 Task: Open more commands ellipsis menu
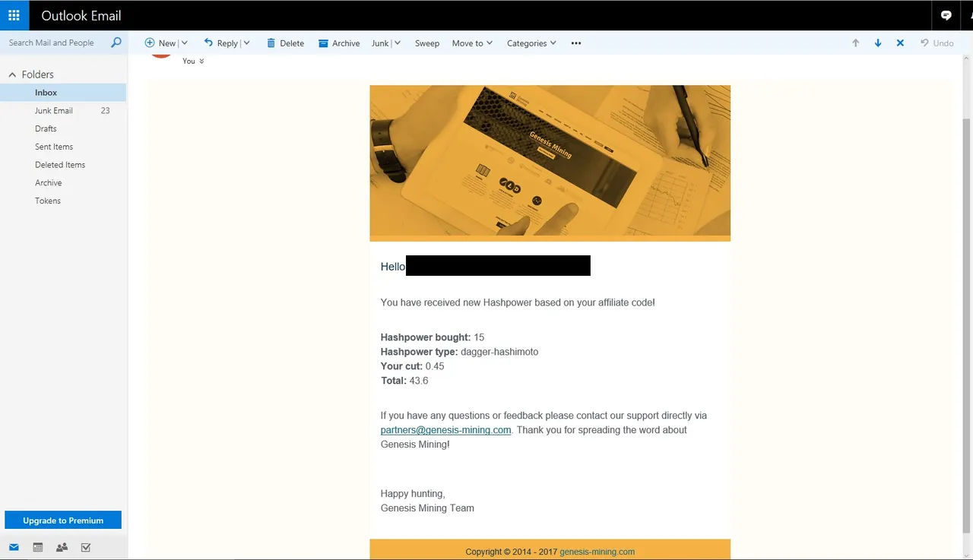tap(576, 43)
